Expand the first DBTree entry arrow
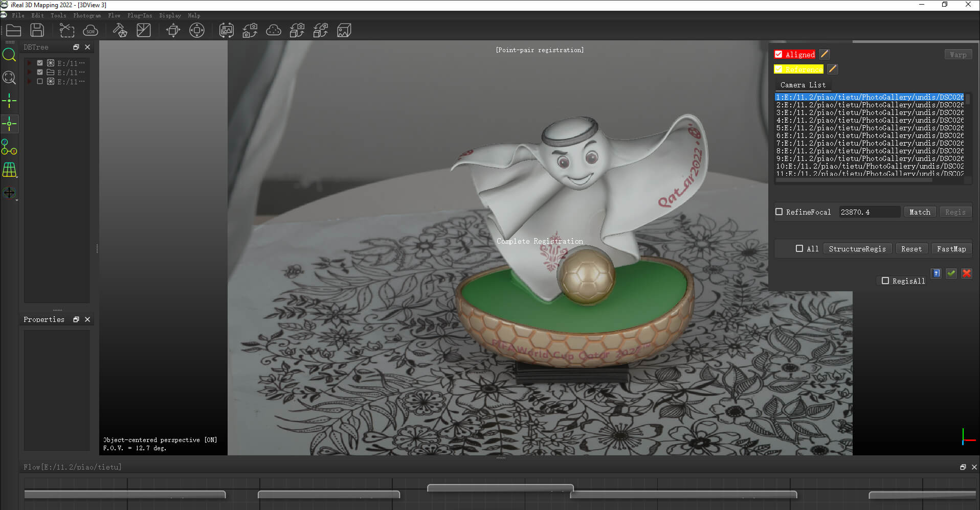The image size is (980, 510). (x=30, y=63)
